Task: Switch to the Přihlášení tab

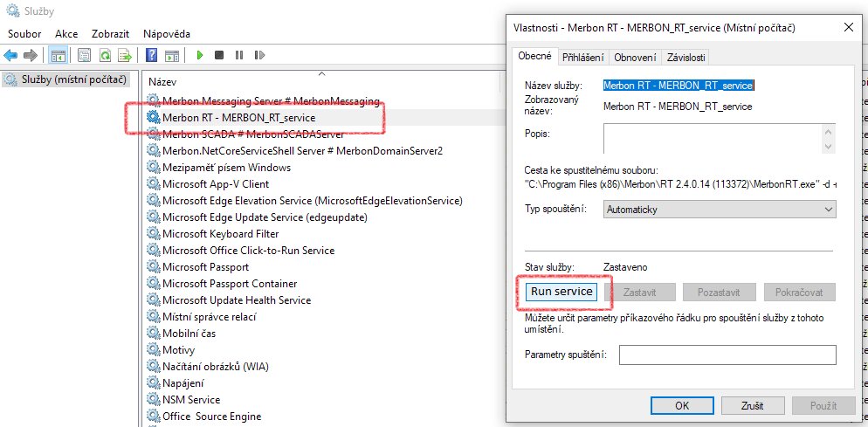Action: 582,57
